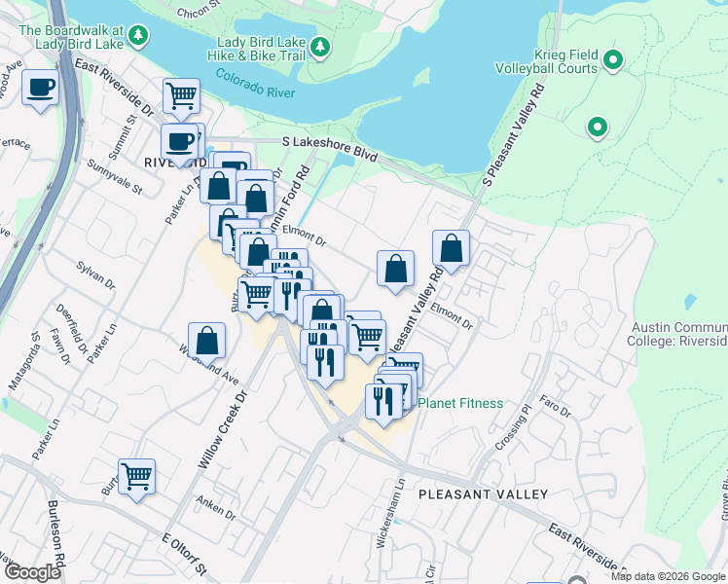Open the shopping cart marker on East Riverside Dr
This screenshot has width=728, height=584.
[x=182, y=98]
